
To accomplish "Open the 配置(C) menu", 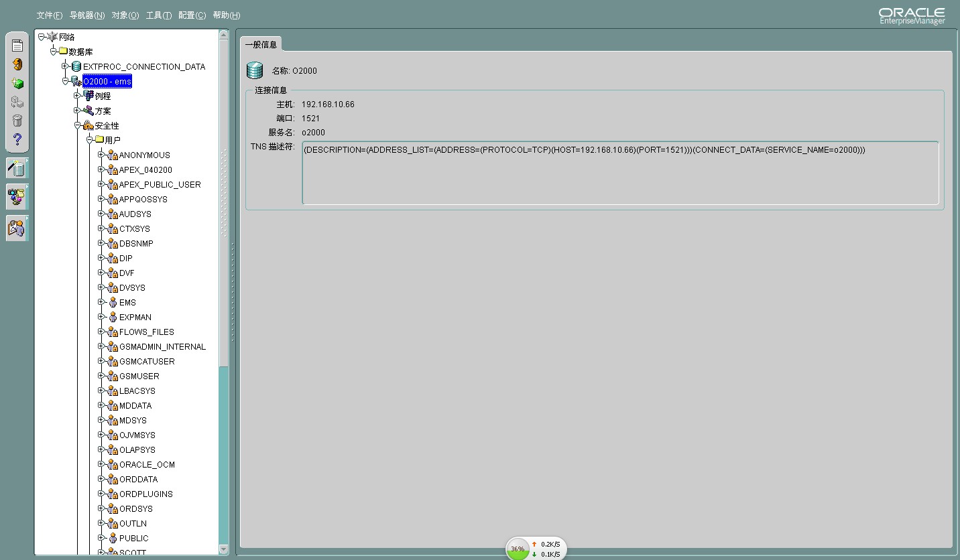I will tap(192, 15).
